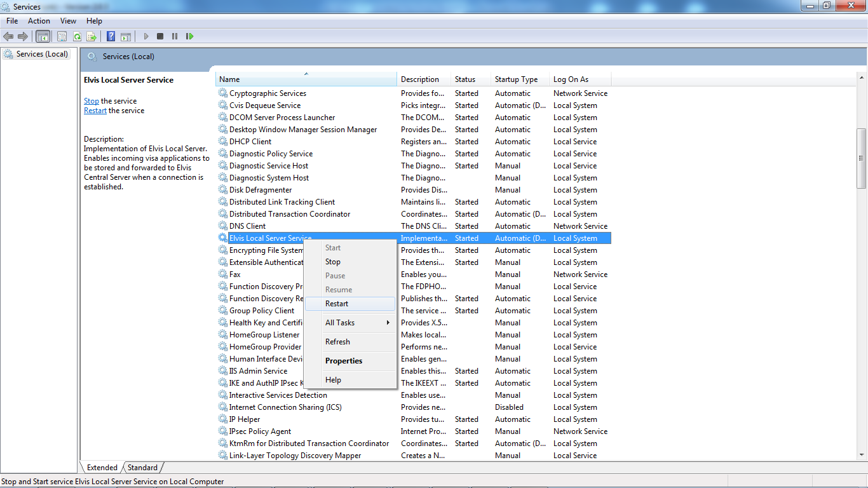Click gear icon beside IPsec Policy Agent
The height and width of the screenshot is (488, 868).
click(223, 431)
